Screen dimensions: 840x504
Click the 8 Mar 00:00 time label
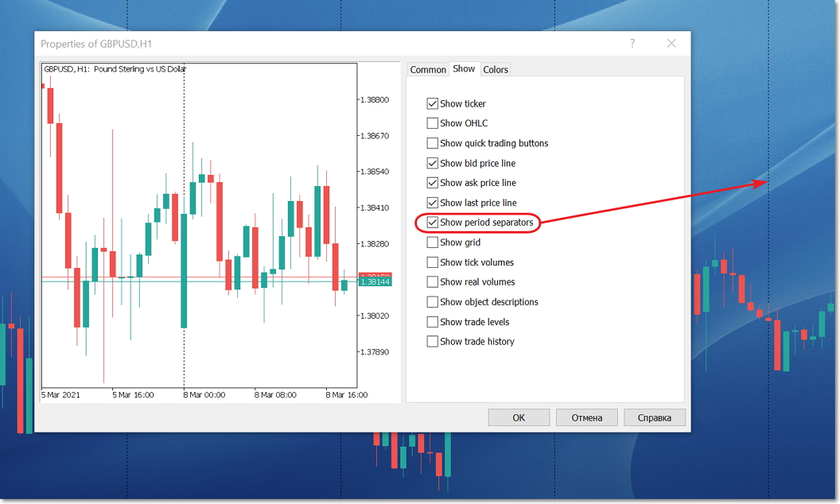(x=204, y=395)
